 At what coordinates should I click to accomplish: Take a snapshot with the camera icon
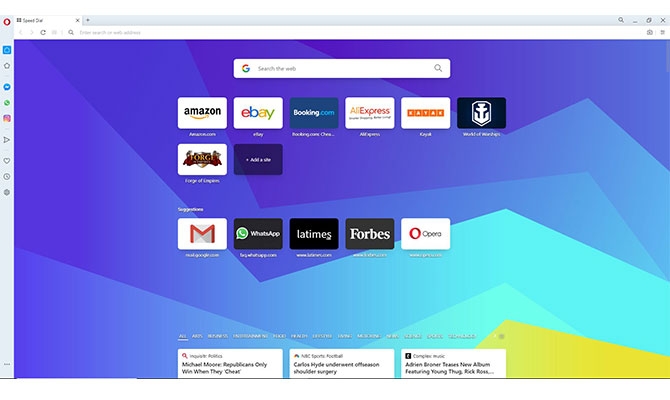[649, 32]
